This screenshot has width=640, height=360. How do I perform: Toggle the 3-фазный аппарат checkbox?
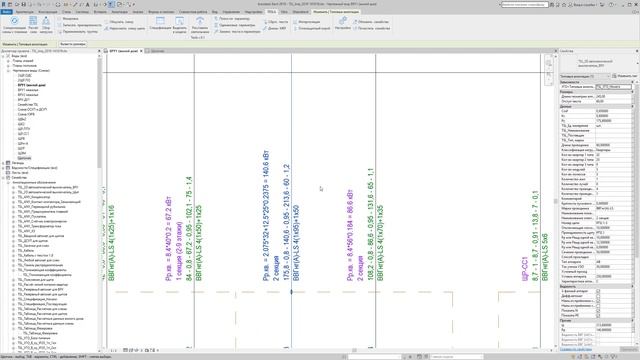coord(598,291)
